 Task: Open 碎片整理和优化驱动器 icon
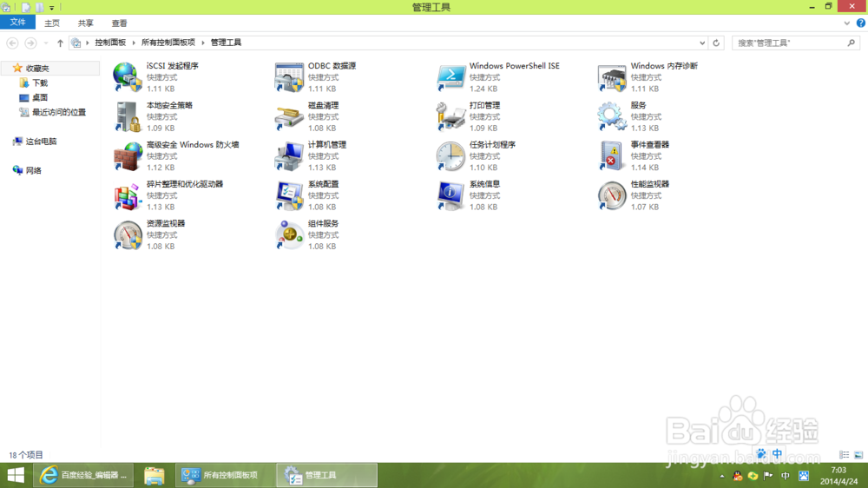click(x=128, y=195)
